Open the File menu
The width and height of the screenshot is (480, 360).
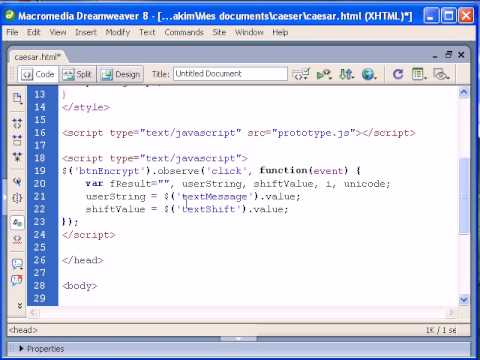pos(12,32)
